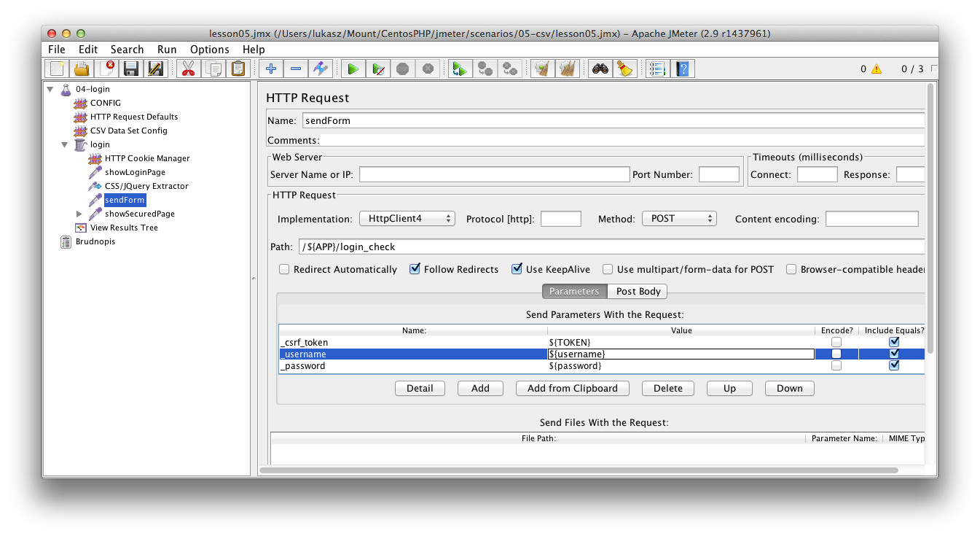Cut the selection with the scissors icon
This screenshot has width=980, height=536.
click(x=188, y=69)
